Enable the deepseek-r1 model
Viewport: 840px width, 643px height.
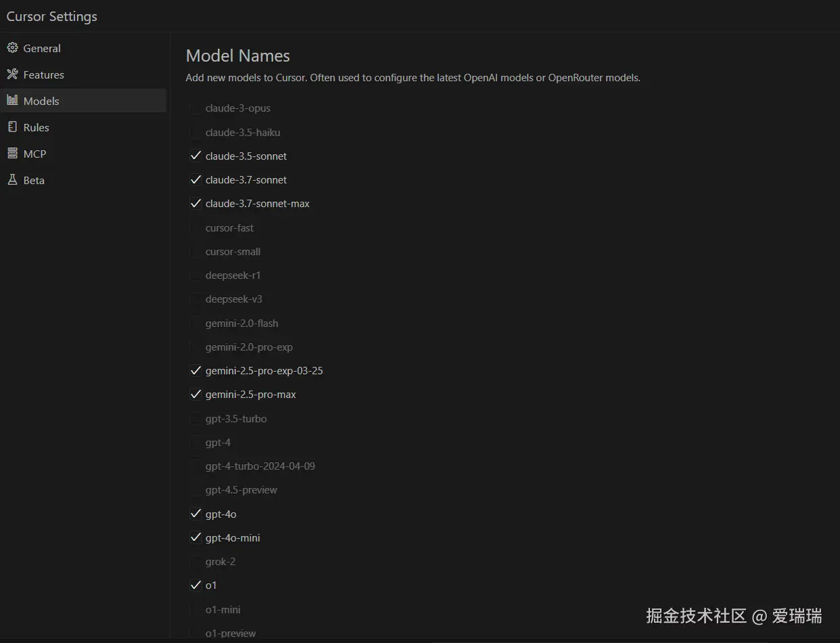[196, 275]
